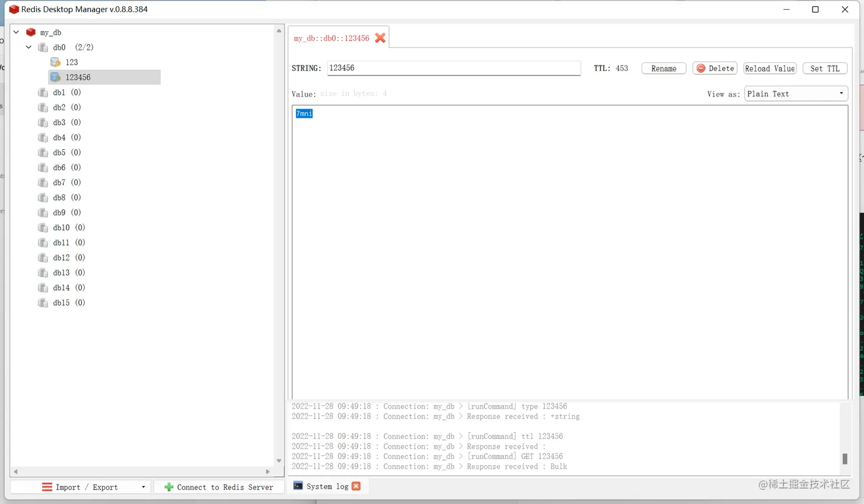This screenshot has height=504, width=864.
Task: Click the db6 database icon
Action: (43, 167)
